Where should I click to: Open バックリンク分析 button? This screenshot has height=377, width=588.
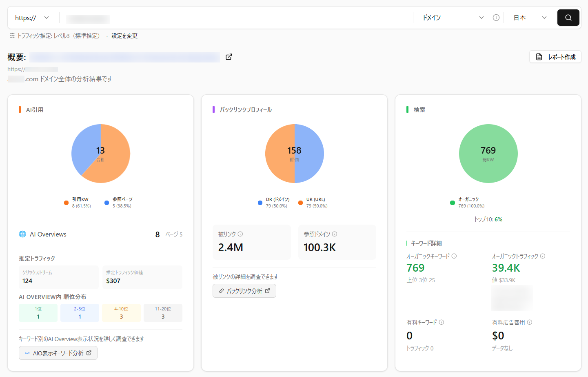tap(244, 291)
